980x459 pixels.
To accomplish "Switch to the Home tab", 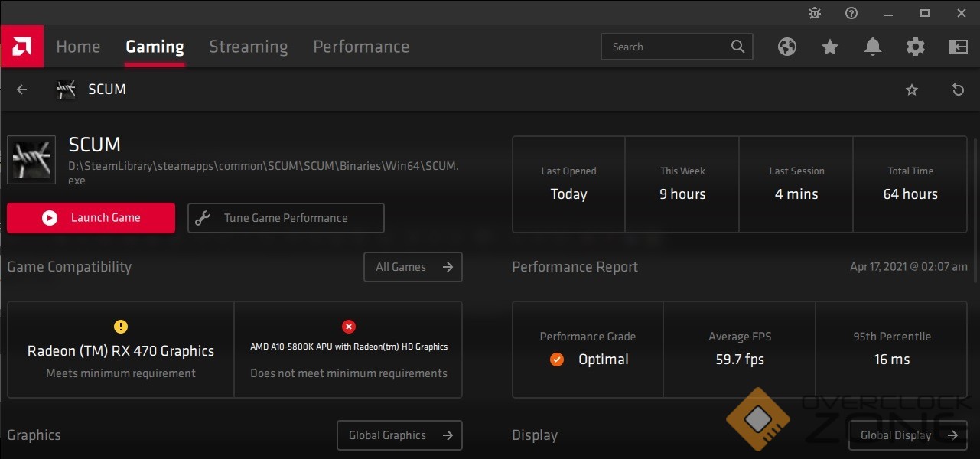I will pyautogui.click(x=78, y=47).
